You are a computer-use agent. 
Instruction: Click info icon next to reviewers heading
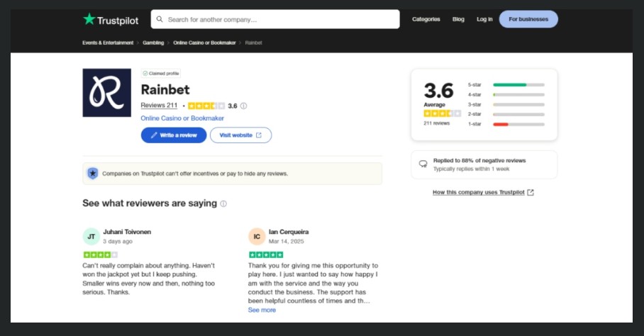click(223, 203)
